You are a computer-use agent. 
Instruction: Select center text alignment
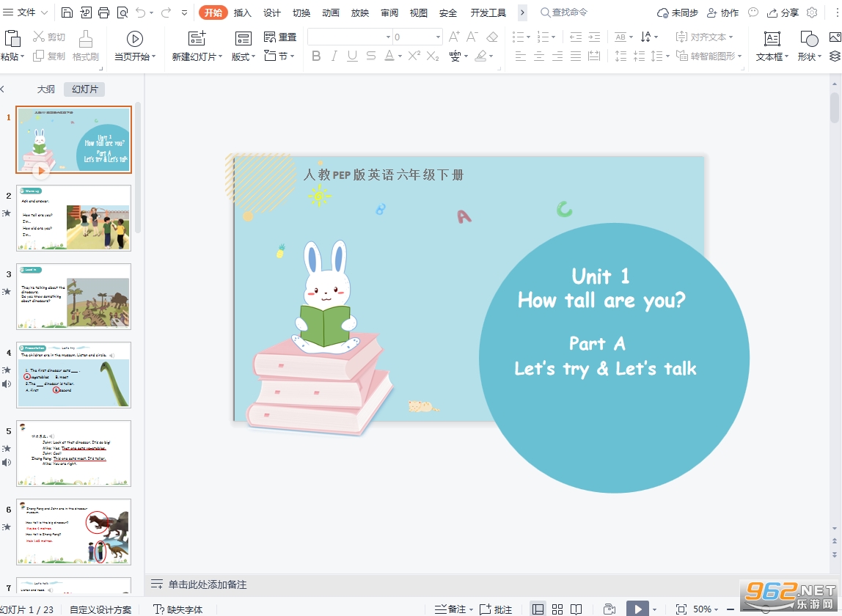[x=539, y=56]
